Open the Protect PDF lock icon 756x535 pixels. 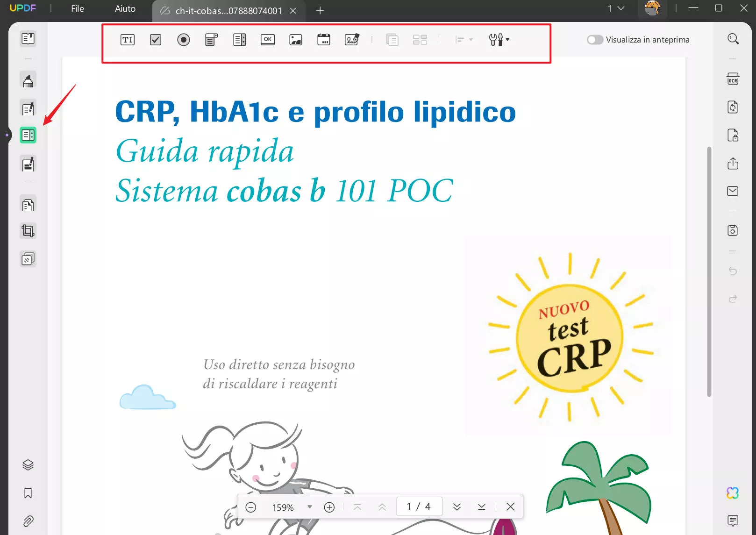tap(733, 135)
